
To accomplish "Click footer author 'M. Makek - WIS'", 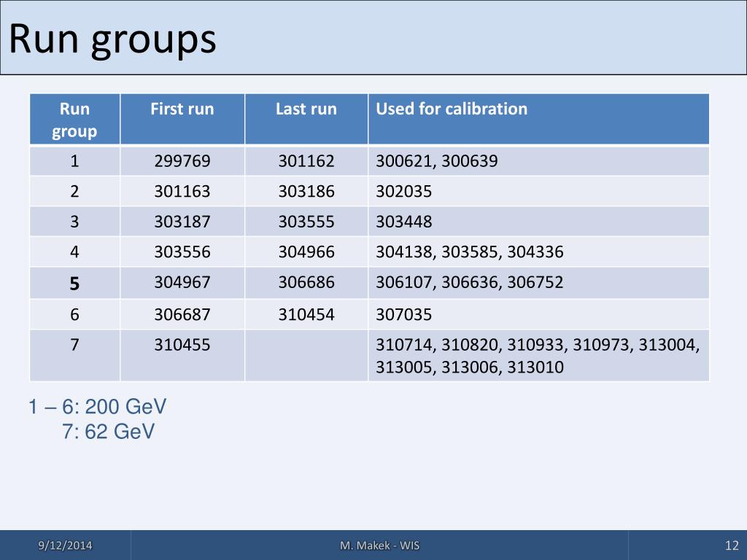I will point(379,545).
